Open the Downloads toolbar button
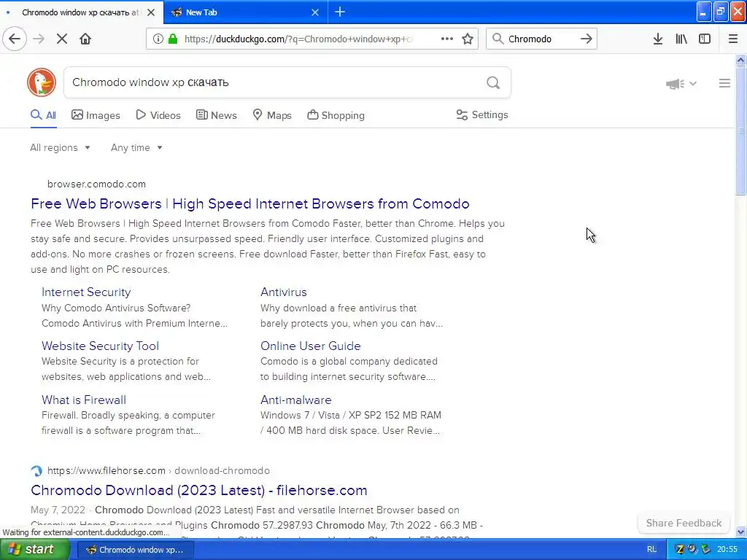This screenshot has height=560, width=747. pos(658,39)
